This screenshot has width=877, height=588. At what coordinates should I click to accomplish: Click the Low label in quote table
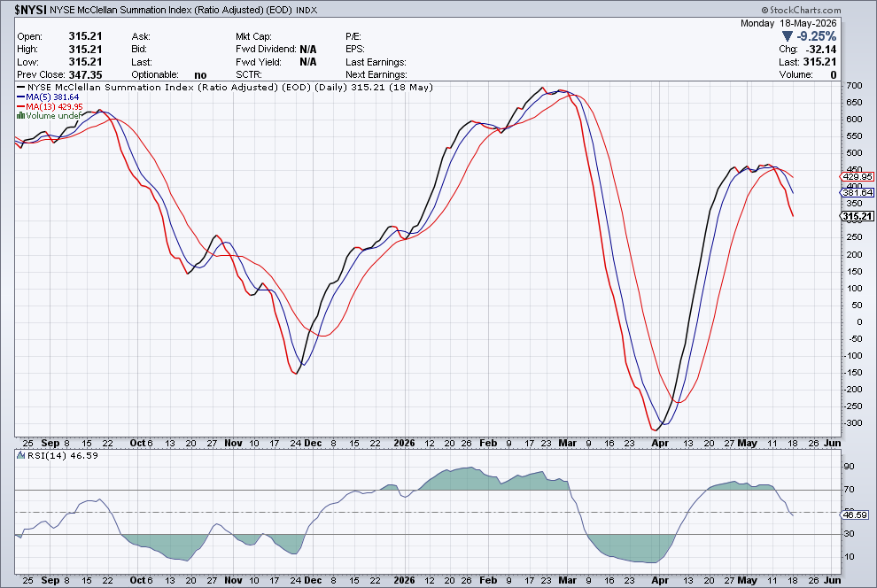pyautogui.click(x=27, y=62)
